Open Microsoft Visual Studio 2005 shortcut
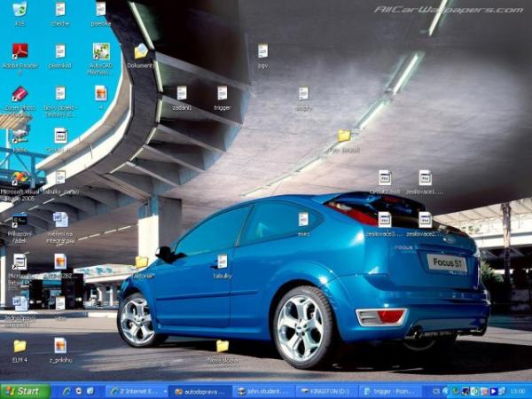The width and height of the screenshot is (532, 399). pyautogui.click(x=20, y=179)
